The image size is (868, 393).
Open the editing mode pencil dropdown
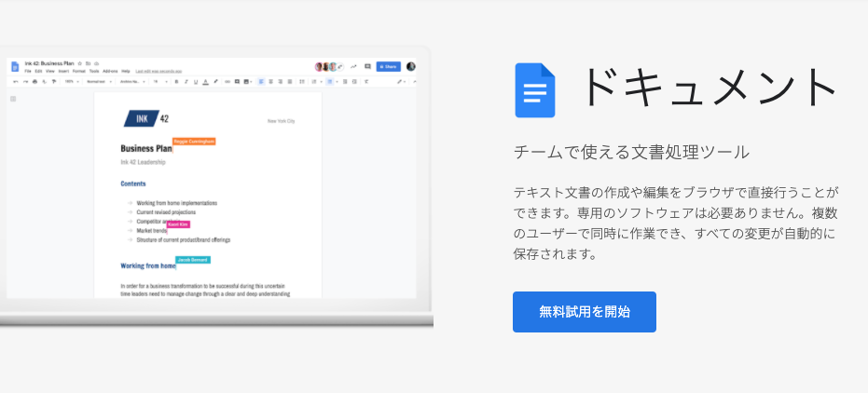(x=401, y=82)
